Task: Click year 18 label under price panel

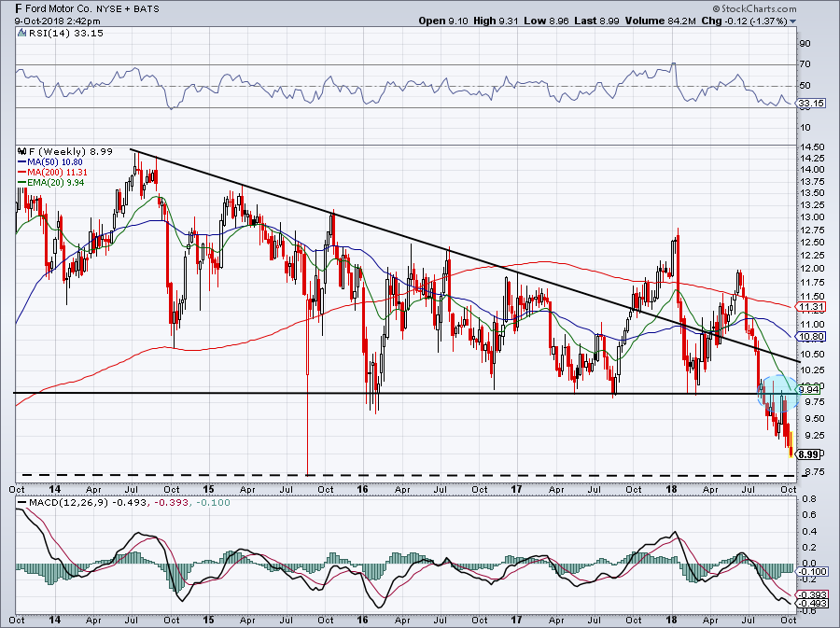Action: click(671, 489)
